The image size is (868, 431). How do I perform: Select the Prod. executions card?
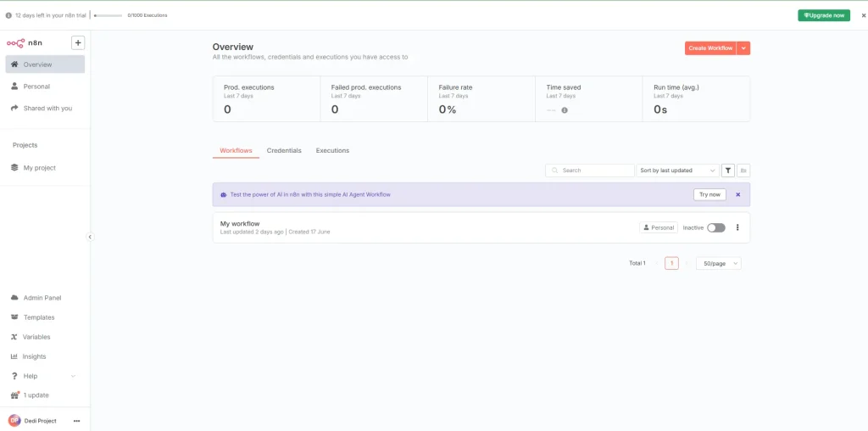pyautogui.click(x=266, y=98)
